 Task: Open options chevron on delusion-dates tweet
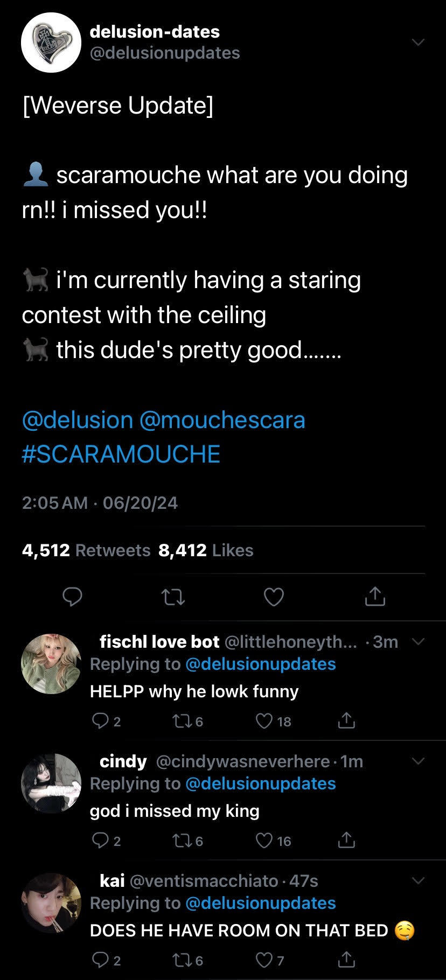point(418,42)
